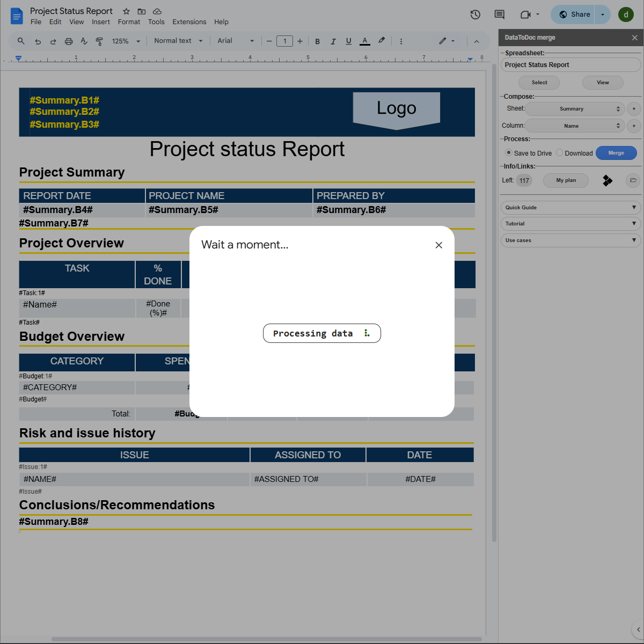The image size is (644, 644).
Task: Expand the Quick Guide section
Action: tap(570, 207)
